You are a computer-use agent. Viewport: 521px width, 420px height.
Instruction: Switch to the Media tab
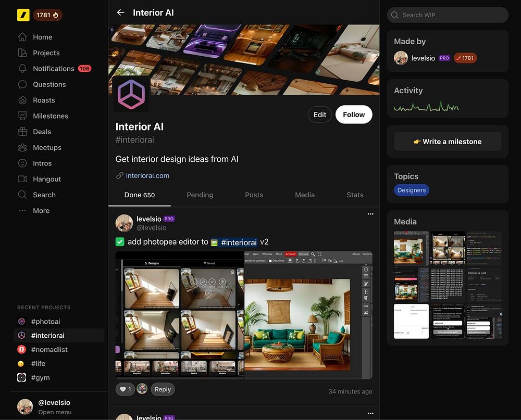(305, 195)
